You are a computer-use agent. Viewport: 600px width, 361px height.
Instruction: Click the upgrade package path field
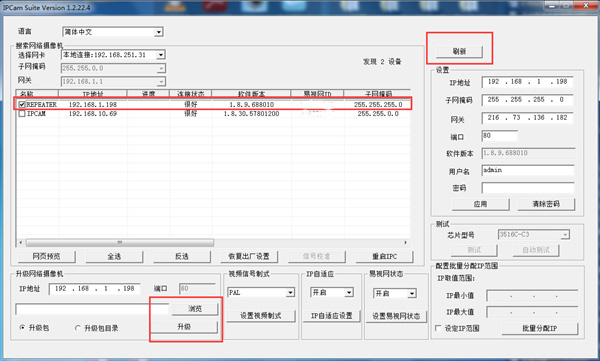92,309
